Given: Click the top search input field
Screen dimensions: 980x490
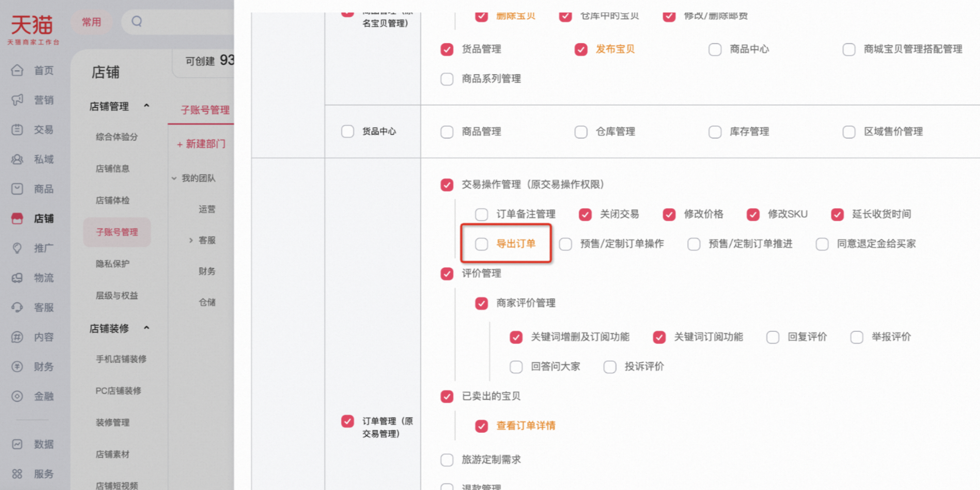Looking at the screenshot, I should coord(178,22).
